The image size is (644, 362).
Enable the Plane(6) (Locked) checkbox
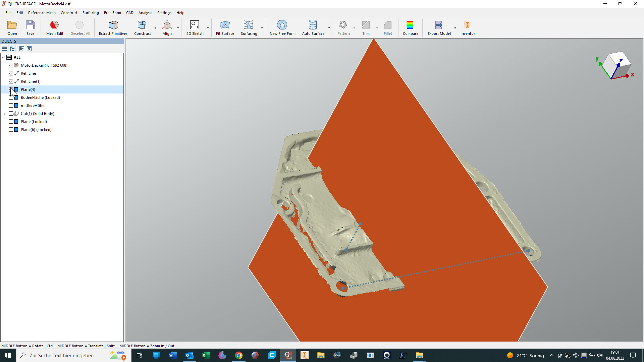tap(11, 130)
